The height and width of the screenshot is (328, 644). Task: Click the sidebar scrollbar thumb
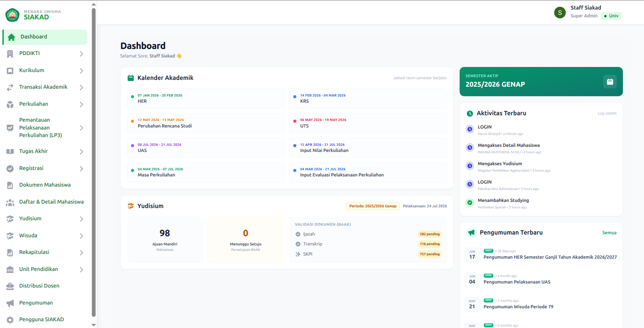click(94, 162)
